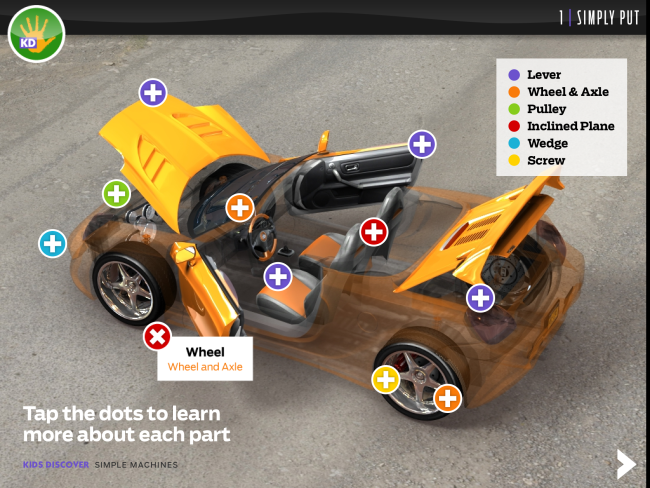Click the 'Inclined Plane' legend label
650x488 pixels.
pyautogui.click(x=571, y=126)
